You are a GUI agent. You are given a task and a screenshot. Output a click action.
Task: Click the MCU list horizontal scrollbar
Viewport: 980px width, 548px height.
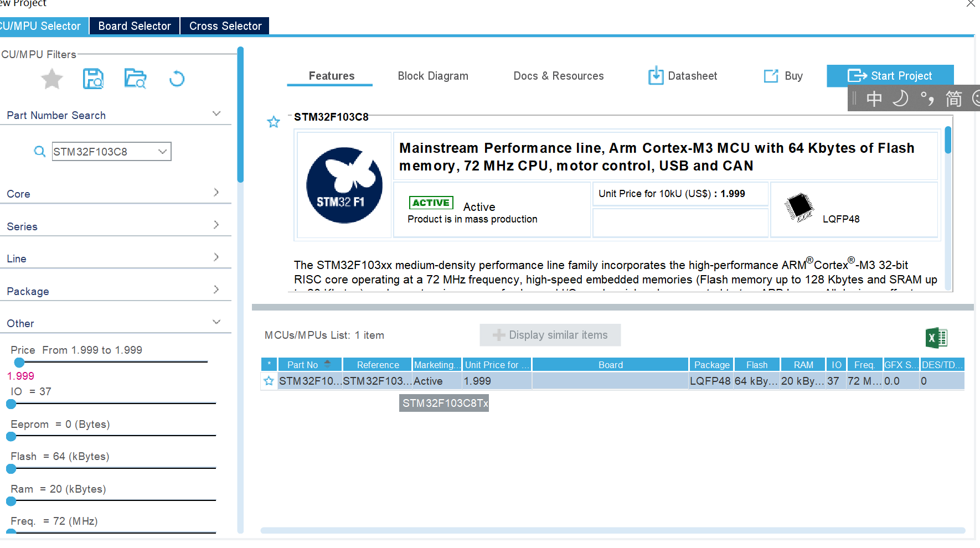point(612,530)
